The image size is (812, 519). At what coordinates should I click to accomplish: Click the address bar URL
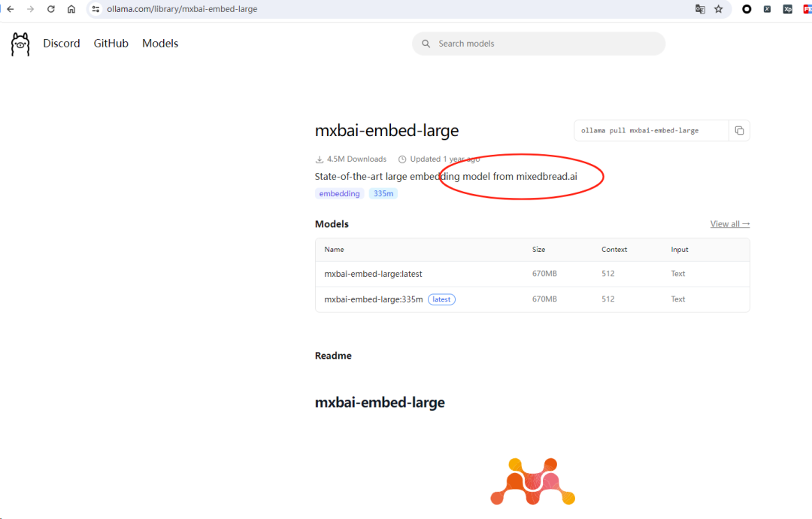click(x=182, y=9)
